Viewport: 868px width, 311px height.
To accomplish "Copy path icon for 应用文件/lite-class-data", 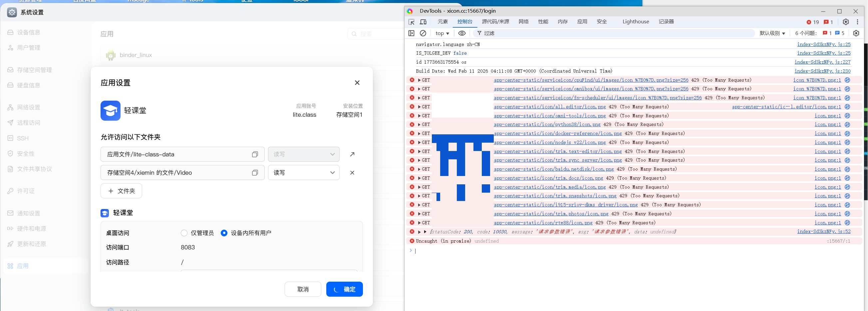I will pyautogui.click(x=255, y=154).
